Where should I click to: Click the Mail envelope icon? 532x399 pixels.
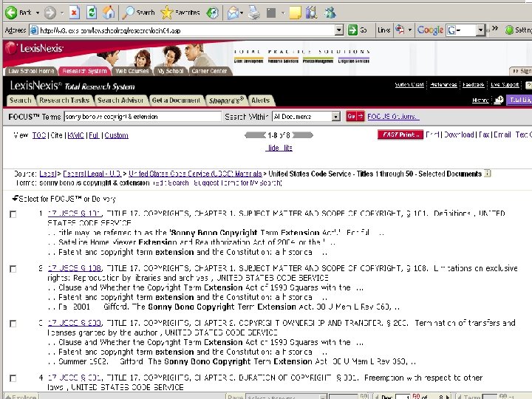point(233,13)
